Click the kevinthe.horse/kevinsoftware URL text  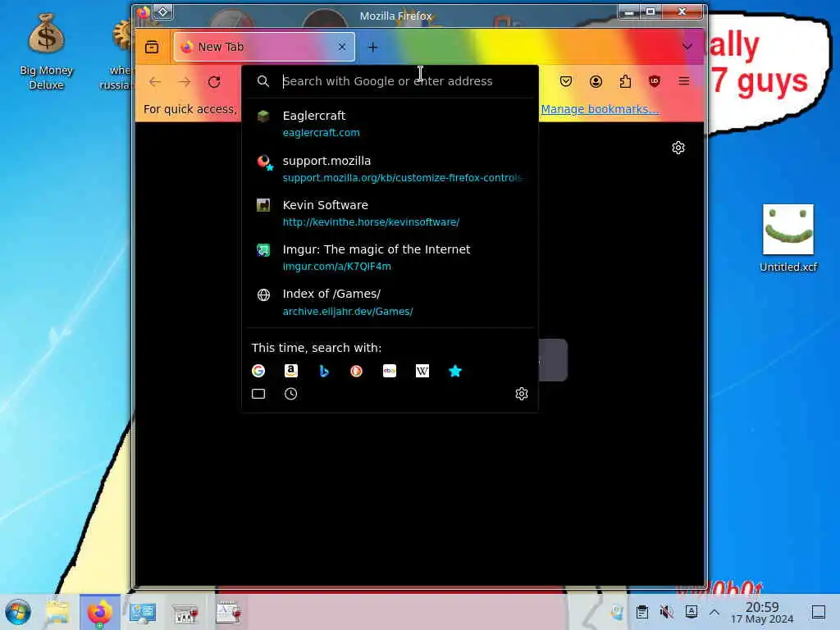[372, 222]
